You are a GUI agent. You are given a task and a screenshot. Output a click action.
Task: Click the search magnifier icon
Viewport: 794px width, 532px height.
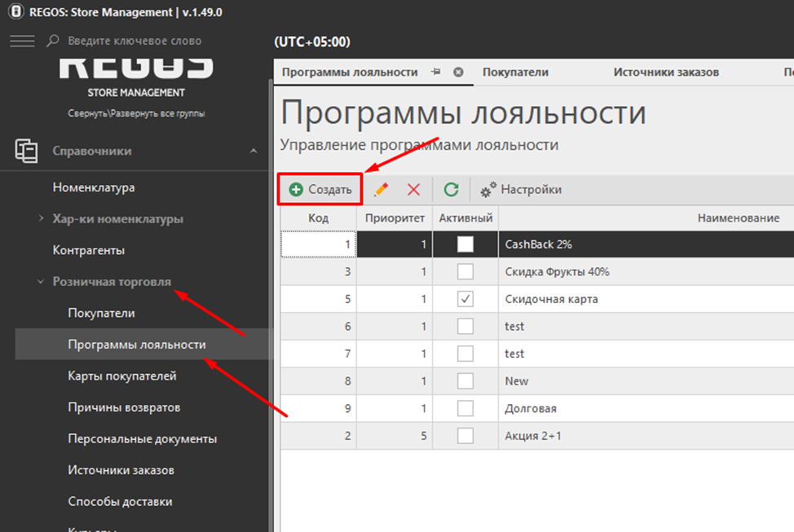click(53, 41)
